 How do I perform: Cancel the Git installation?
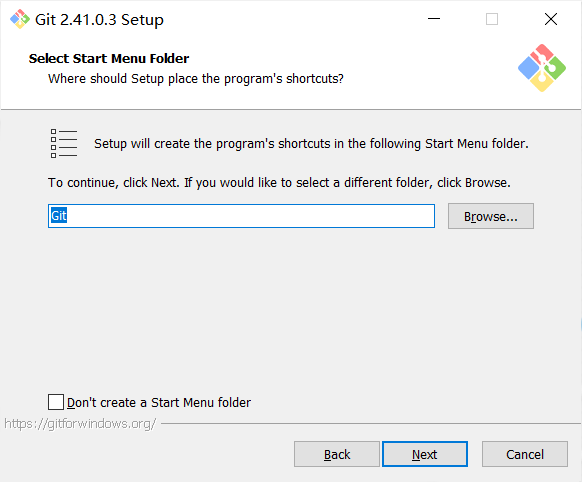coord(525,454)
